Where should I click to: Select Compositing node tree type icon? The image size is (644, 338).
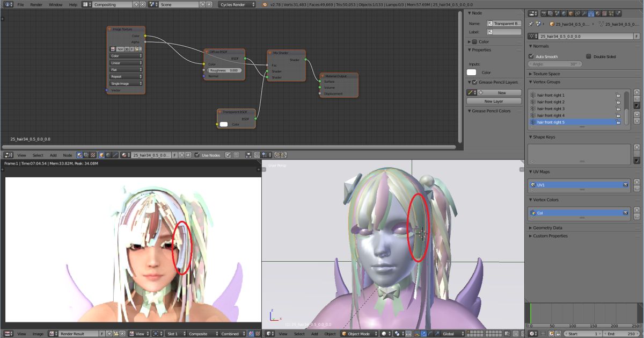(86, 155)
